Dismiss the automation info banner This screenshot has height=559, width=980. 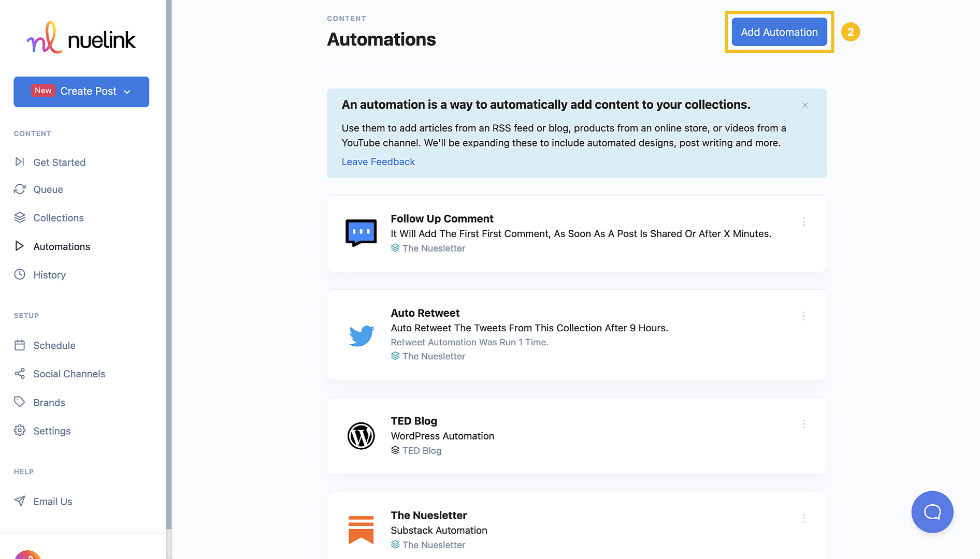click(x=805, y=105)
